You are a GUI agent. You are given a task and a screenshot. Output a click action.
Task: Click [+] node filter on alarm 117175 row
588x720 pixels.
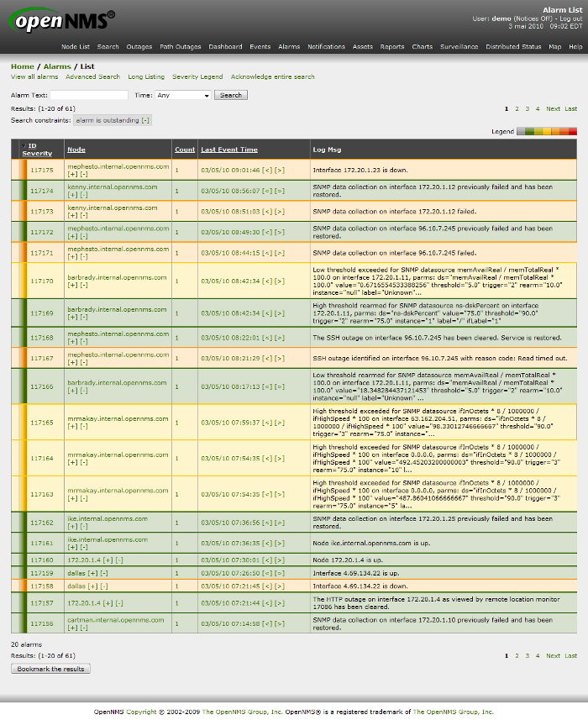click(71, 174)
